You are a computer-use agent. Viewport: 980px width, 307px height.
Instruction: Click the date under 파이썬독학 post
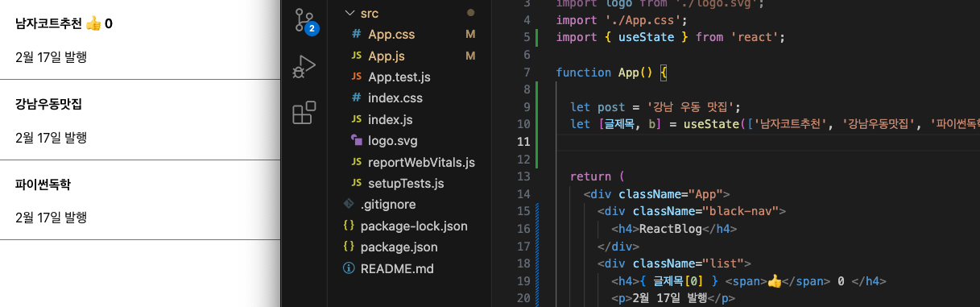tap(51, 218)
